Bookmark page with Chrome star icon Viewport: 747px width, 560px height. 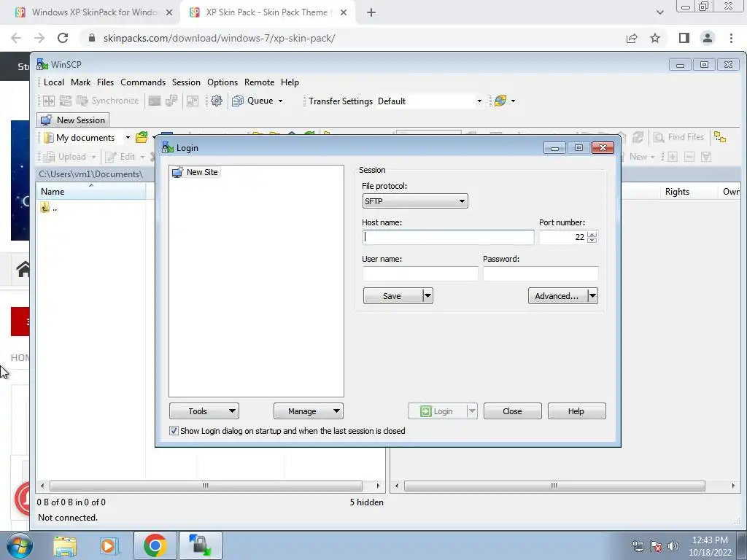tap(655, 38)
